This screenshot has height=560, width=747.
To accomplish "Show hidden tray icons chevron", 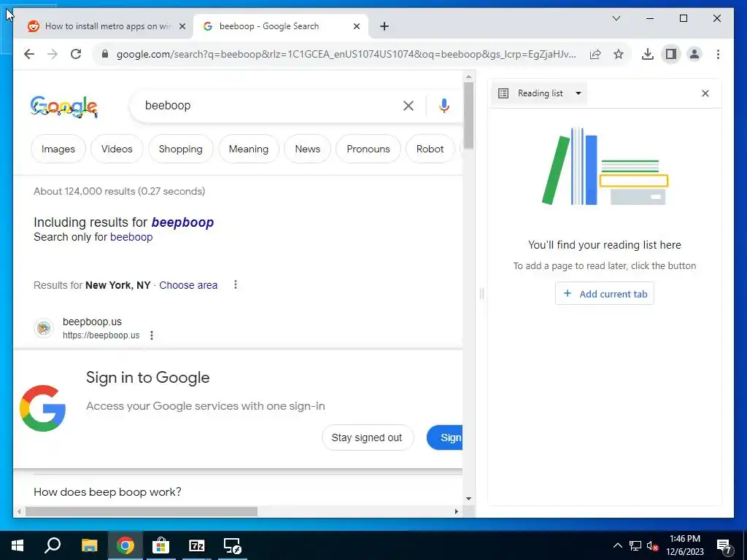I will click(x=617, y=545).
